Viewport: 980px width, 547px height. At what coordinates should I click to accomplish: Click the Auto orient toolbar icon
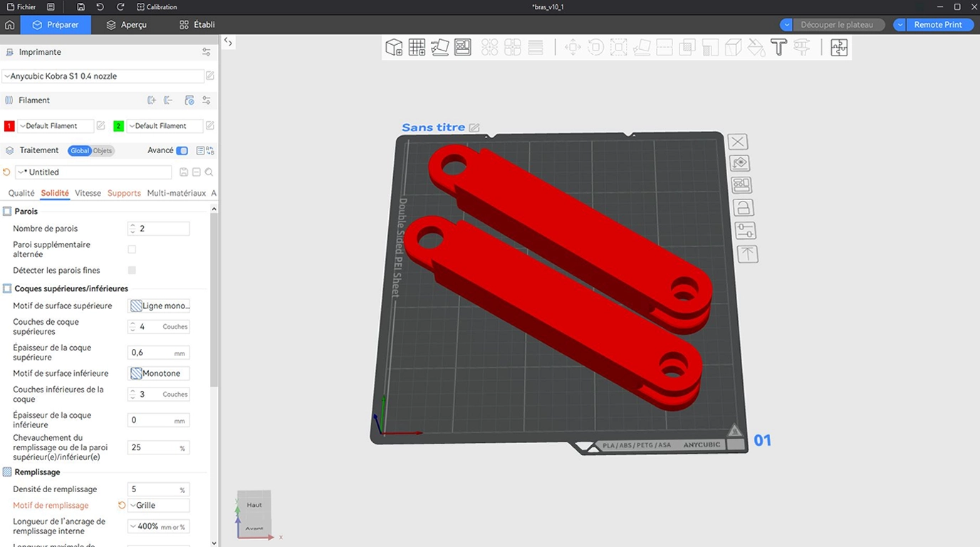(x=440, y=48)
